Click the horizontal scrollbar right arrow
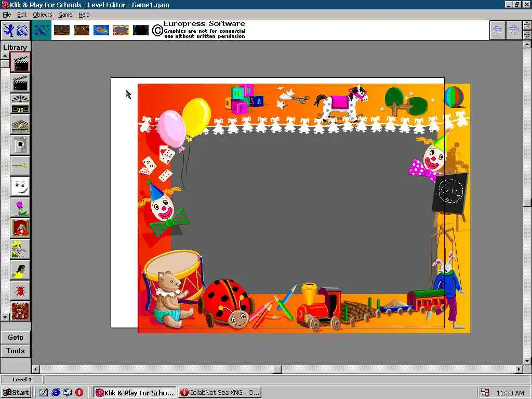532x399 pixels. click(x=519, y=369)
